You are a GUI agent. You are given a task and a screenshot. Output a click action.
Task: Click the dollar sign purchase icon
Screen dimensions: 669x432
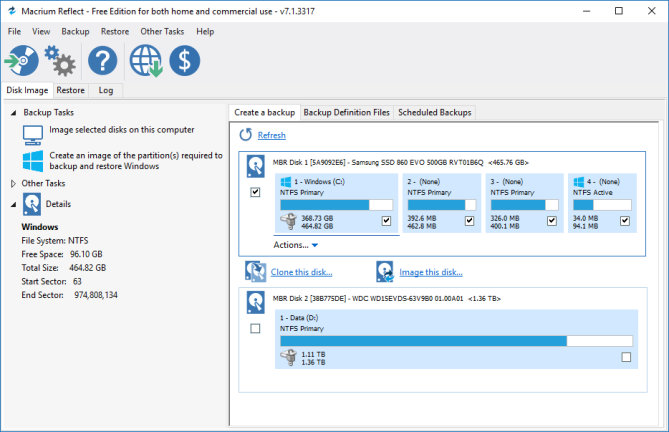coord(184,61)
